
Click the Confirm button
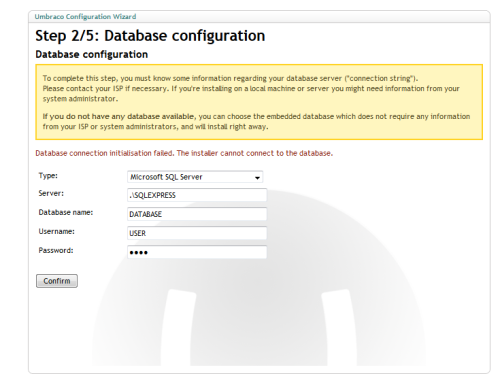click(x=57, y=281)
